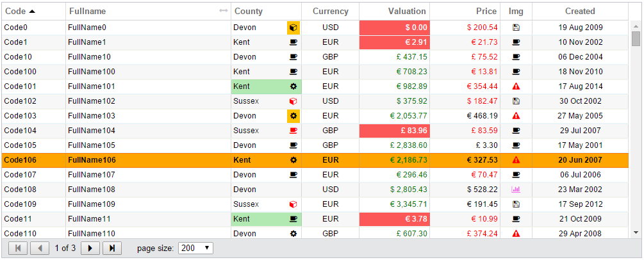Click the red coffee cup icon in the Code104 row
This screenshot has height=260, width=644.
pos(293,131)
